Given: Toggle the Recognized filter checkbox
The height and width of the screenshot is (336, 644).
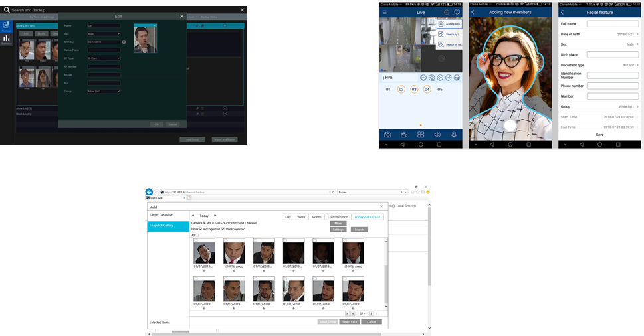Looking at the screenshot, I should pyautogui.click(x=201, y=229).
